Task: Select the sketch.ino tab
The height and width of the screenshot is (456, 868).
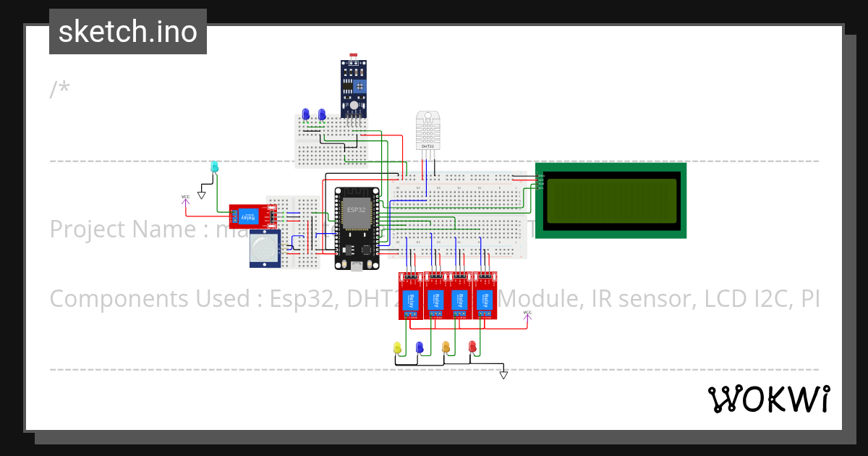Action: coord(127,31)
